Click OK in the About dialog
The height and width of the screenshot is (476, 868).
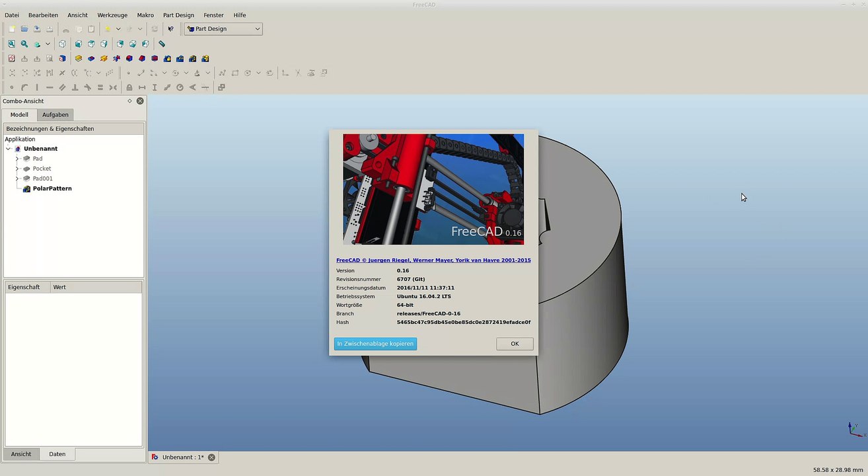[515, 344]
